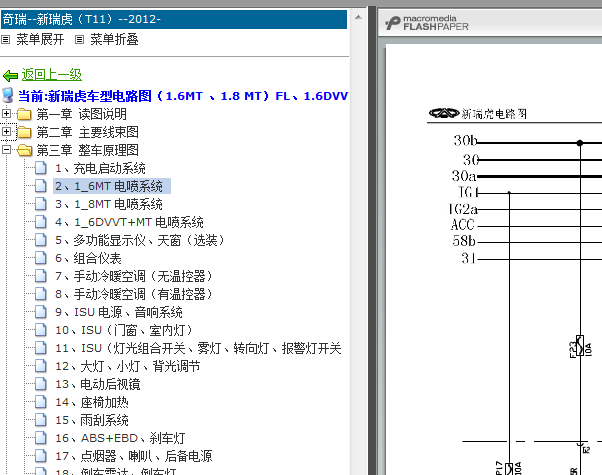This screenshot has height=475, width=602.
Task: Select chapter 第一章 读图说明
Action: 81,114
